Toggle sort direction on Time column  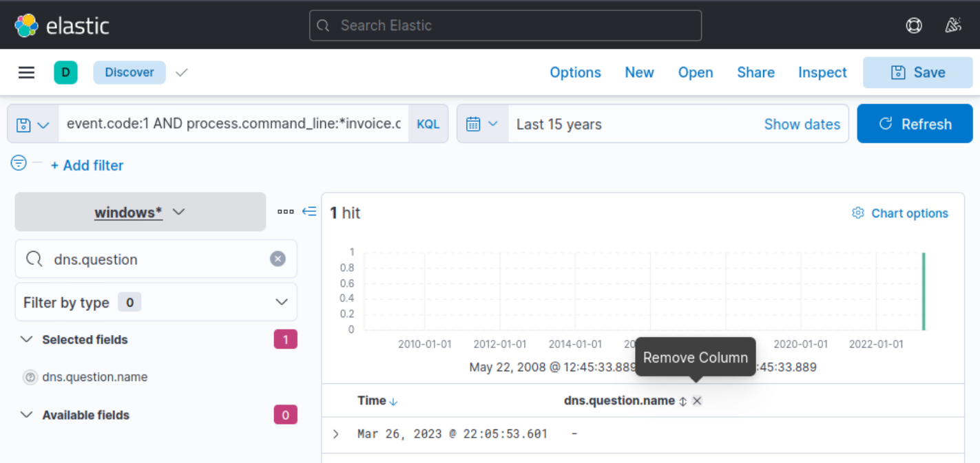(394, 400)
